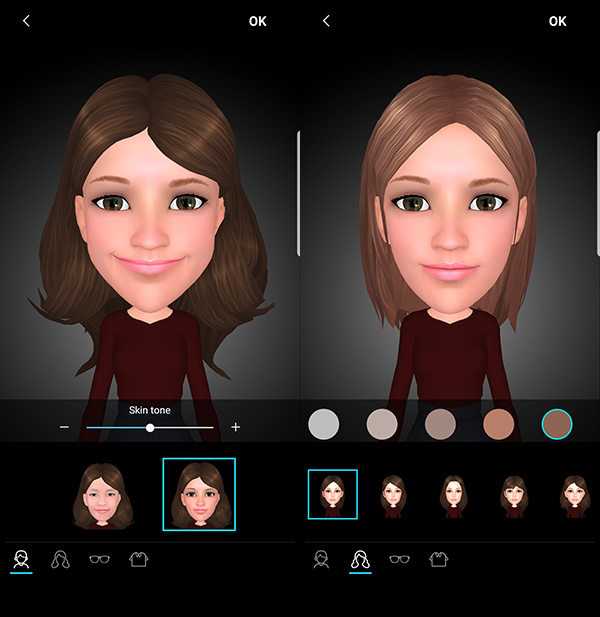
Task: Click the skin tone slider handle
Action: 150,427
